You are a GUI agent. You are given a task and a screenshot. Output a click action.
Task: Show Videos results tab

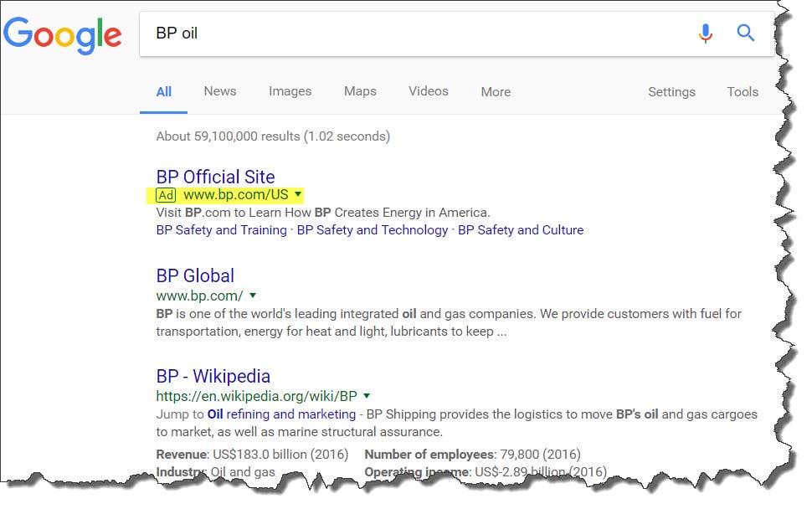[429, 91]
